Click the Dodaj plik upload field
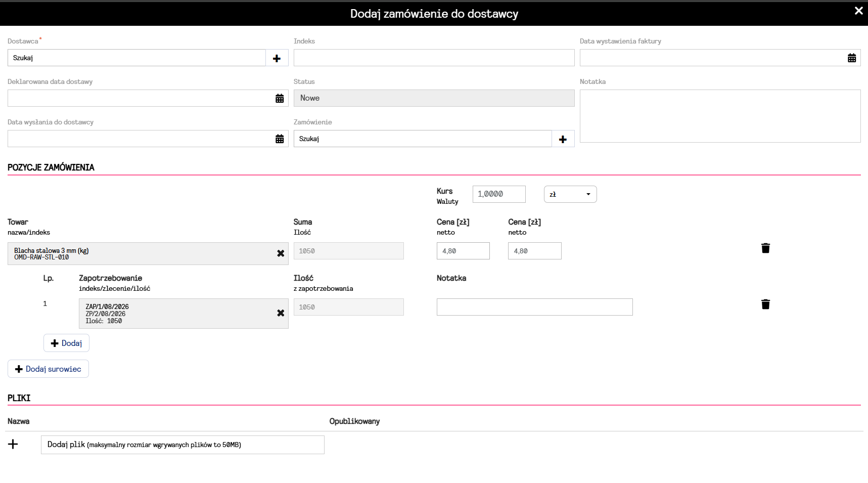868x483 pixels. pos(182,445)
